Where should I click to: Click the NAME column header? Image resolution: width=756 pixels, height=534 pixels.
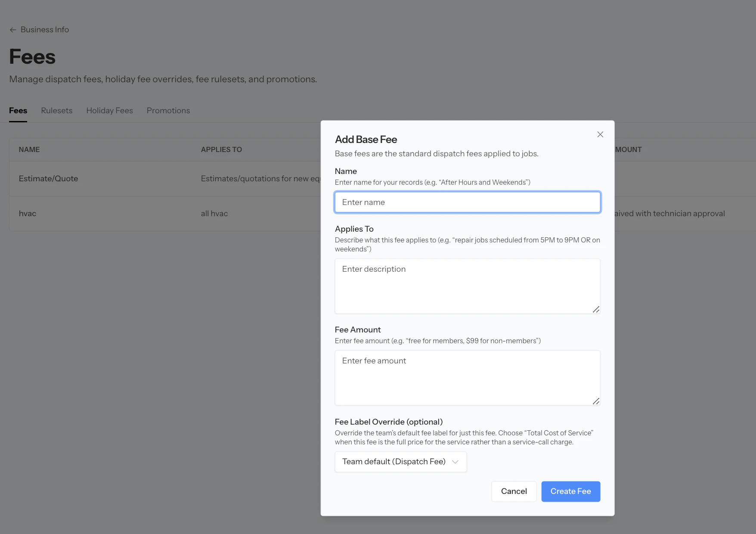point(29,149)
